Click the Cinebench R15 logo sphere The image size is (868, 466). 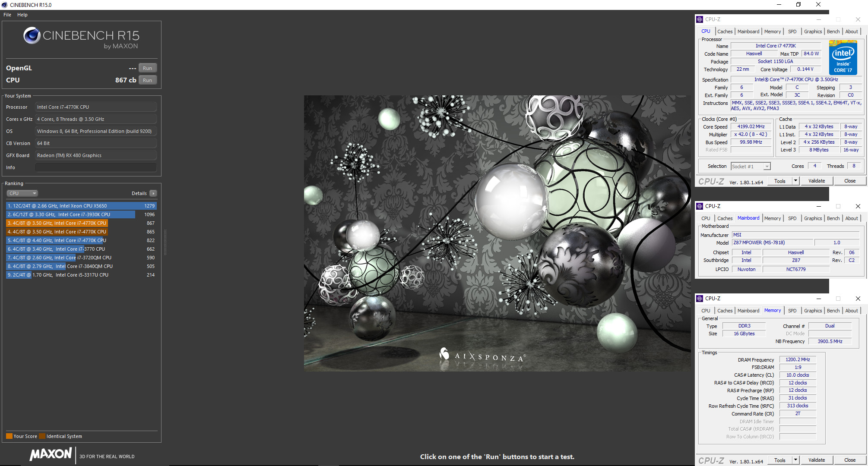click(32, 35)
